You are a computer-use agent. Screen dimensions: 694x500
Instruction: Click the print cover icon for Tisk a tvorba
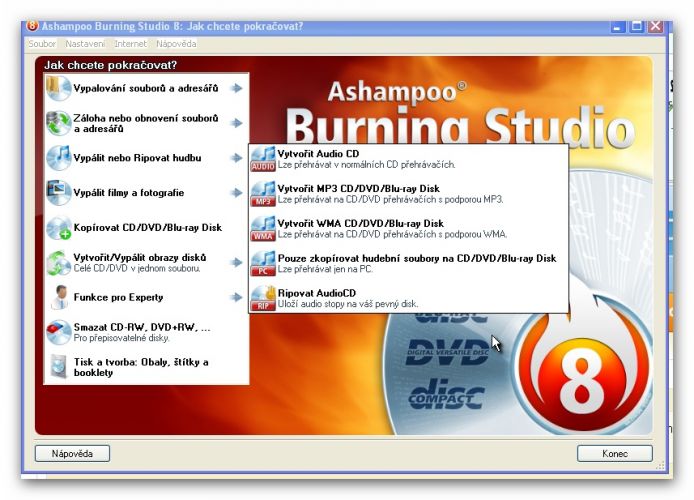[x=58, y=367]
